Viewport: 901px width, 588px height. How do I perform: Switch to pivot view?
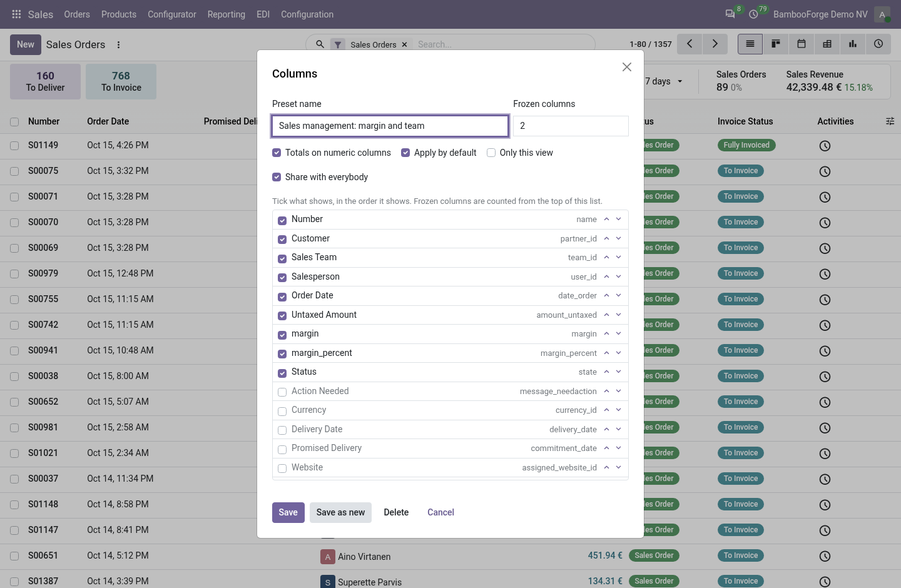[827, 44]
